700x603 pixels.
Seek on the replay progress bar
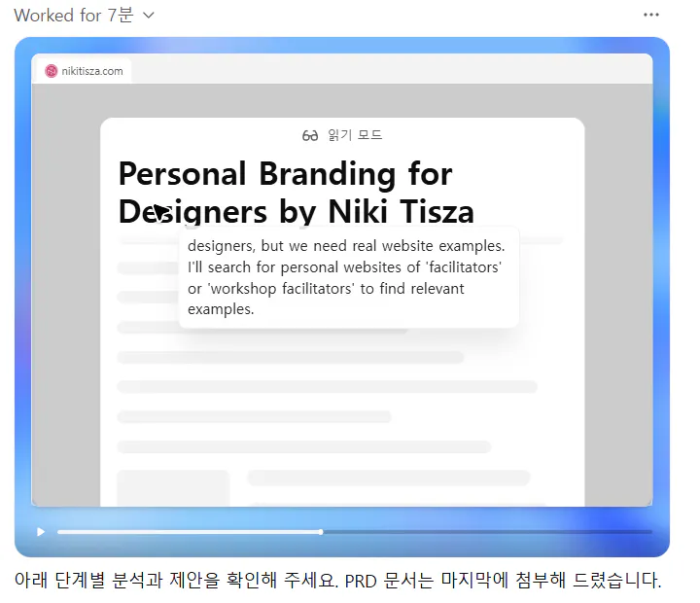pyautogui.click(x=355, y=532)
